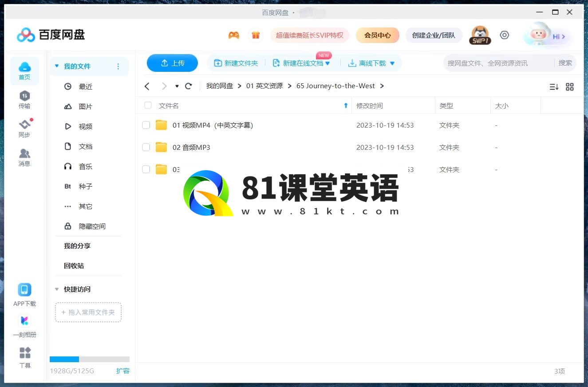The height and width of the screenshot is (387, 588).
Task: Open settings via the hexagon gear icon
Action: [505, 35]
